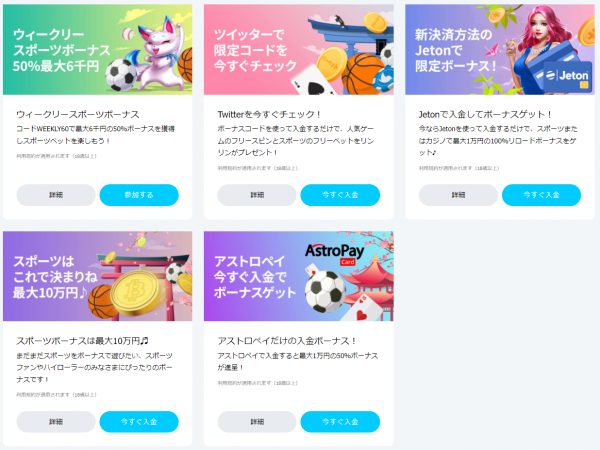Open the AstroPay deposit bonus banner
This screenshot has height=450, width=600.
click(x=299, y=276)
